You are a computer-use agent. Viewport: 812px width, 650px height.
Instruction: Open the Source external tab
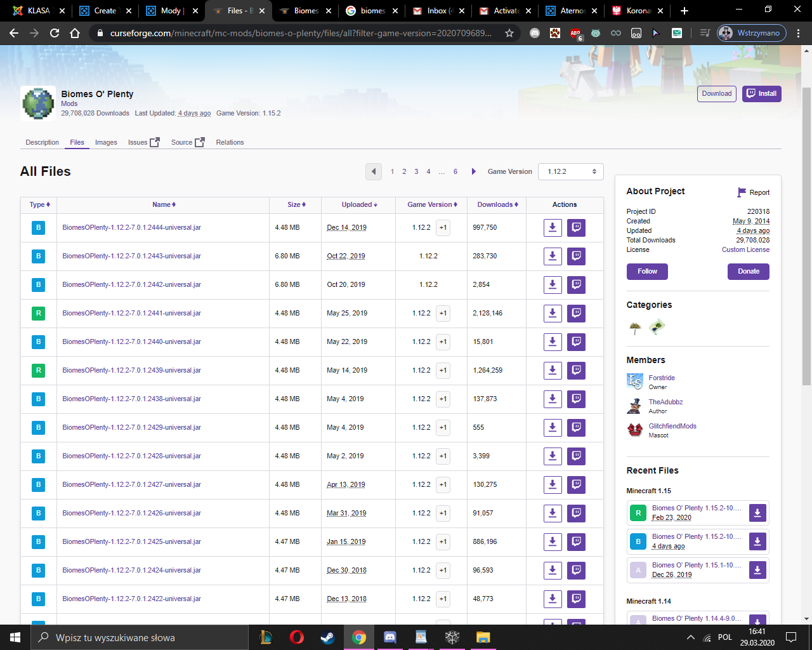[188, 142]
